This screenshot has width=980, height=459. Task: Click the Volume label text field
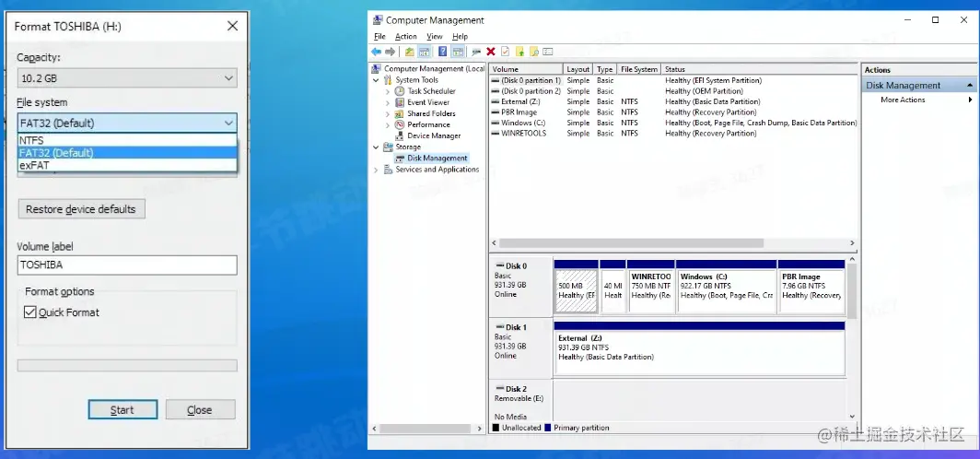pyautogui.click(x=127, y=265)
